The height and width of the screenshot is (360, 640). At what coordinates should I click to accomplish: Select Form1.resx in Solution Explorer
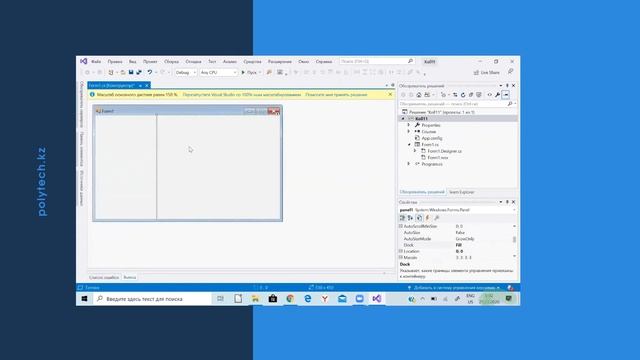point(438,158)
